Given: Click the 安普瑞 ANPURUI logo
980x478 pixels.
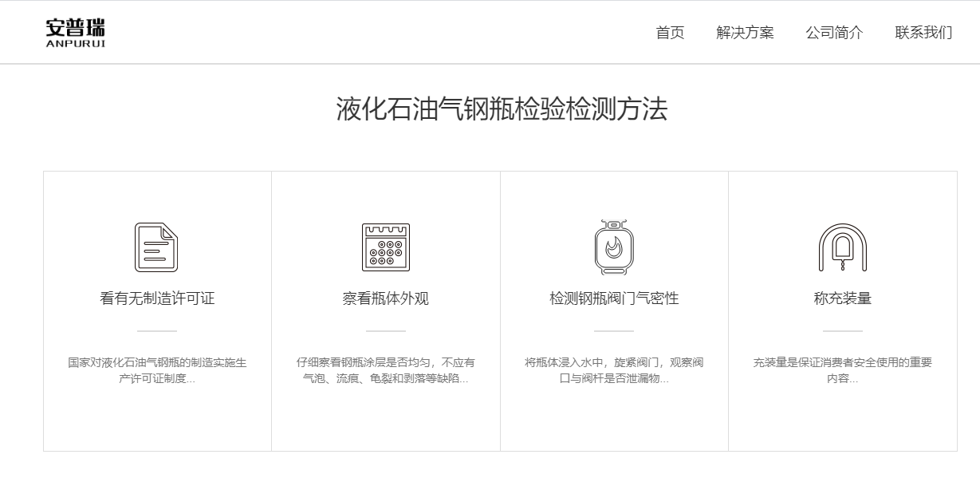Looking at the screenshot, I should coord(76,32).
